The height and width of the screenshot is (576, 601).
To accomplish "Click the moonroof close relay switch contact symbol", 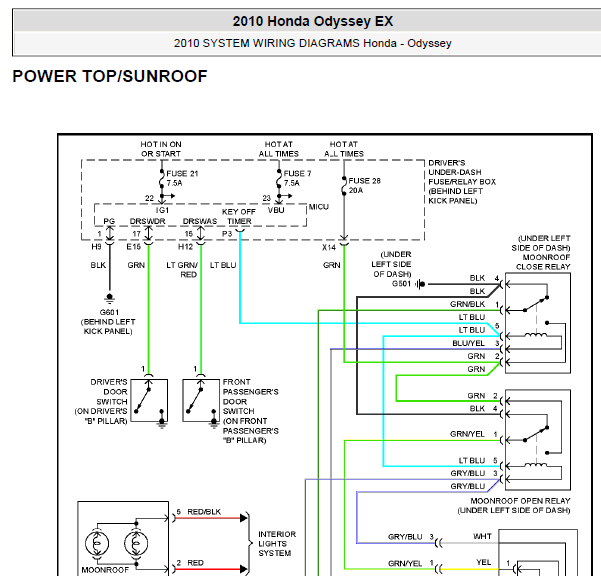I will [536, 304].
